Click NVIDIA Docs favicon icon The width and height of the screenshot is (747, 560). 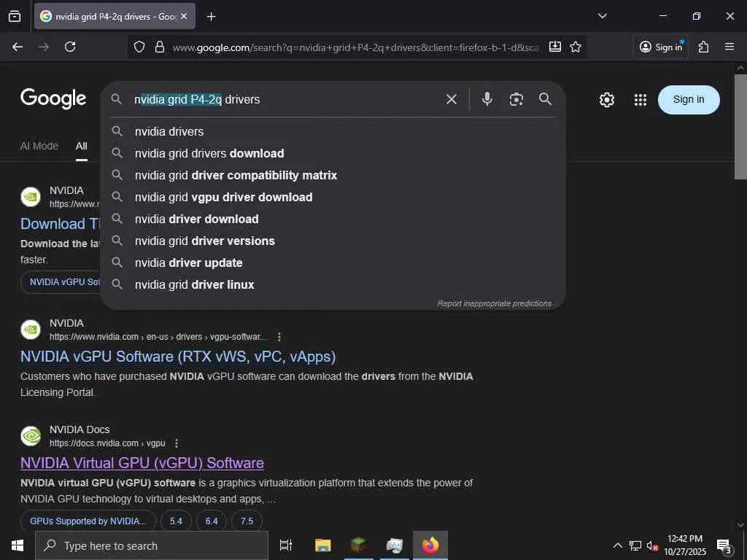31,436
